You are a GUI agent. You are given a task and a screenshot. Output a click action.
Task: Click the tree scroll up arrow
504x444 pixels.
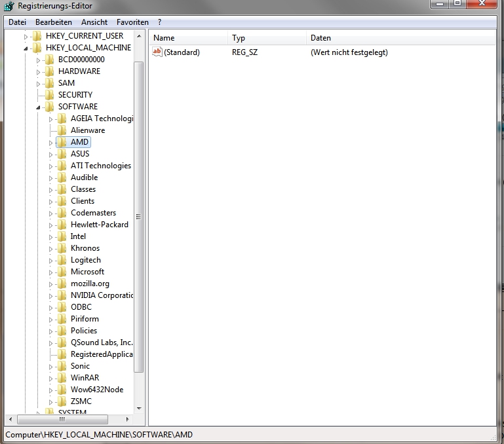[x=139, y=35]
